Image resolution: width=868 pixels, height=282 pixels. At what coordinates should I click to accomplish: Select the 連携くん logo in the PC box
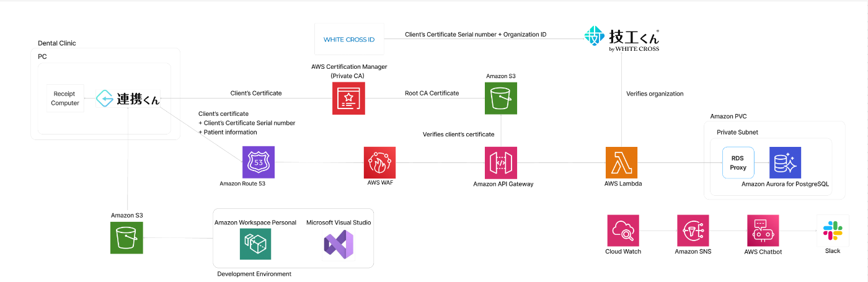pyautogui.click(x=128, y=99)
